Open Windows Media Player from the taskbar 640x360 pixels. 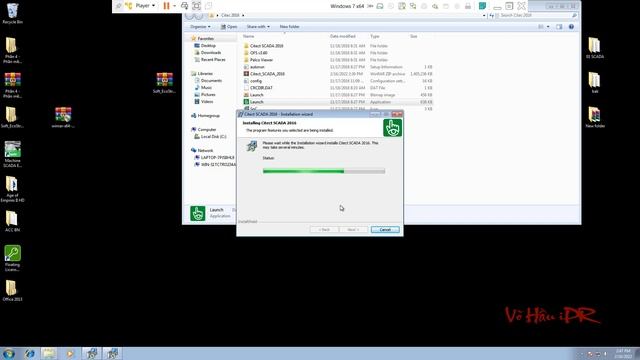coord(70,353)
